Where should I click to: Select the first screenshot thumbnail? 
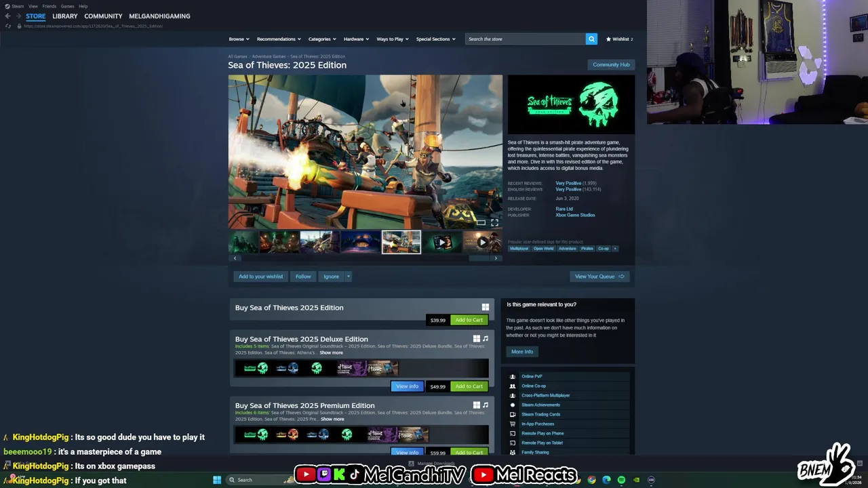click(x=244, y=242)
